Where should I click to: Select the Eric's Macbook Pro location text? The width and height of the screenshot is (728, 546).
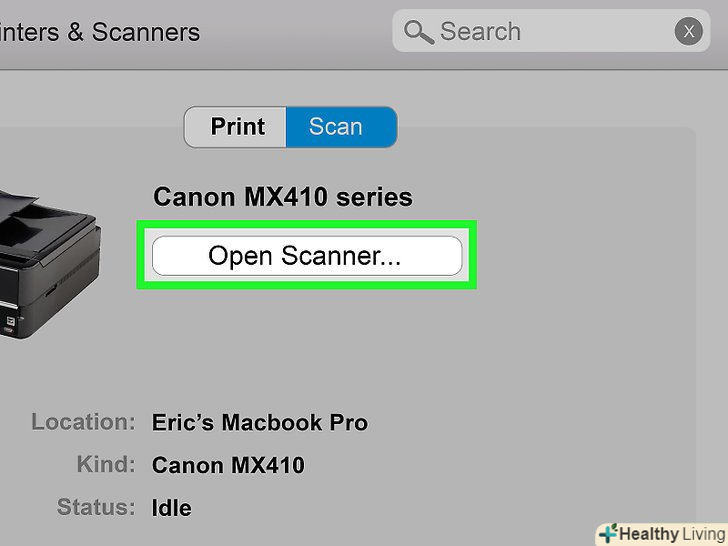[260, 422]
